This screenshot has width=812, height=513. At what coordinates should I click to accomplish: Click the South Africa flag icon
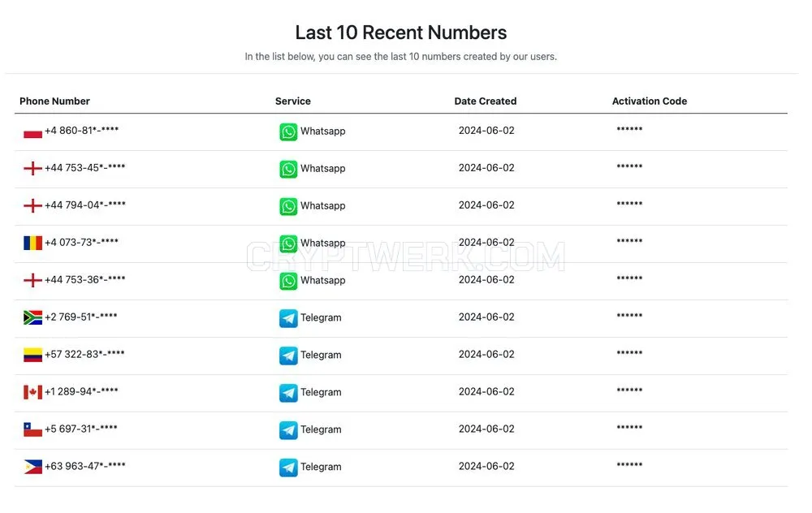point(32,317)
